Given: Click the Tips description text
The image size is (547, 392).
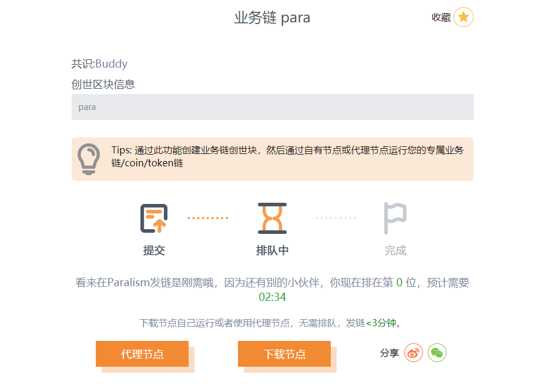Looking at the screenshot, I should pos(287,156).
